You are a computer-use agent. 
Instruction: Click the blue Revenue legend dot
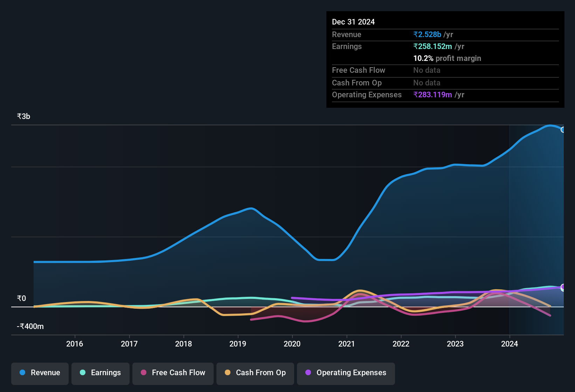(22, 373)
